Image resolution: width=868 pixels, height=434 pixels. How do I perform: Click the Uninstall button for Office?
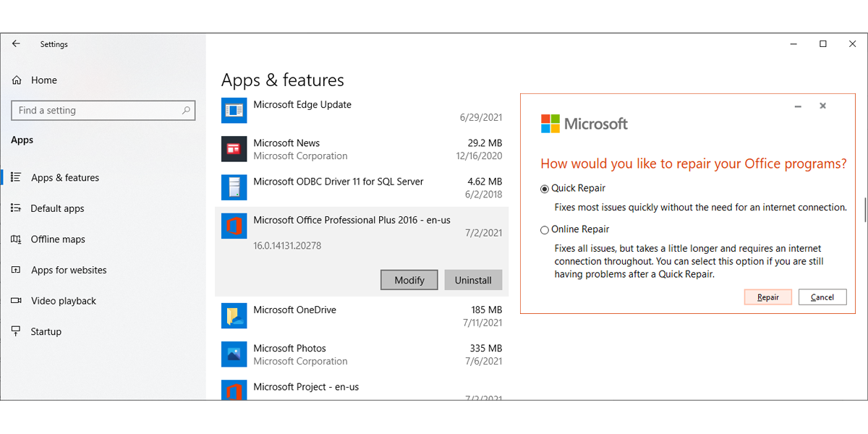tap(473, 280)
